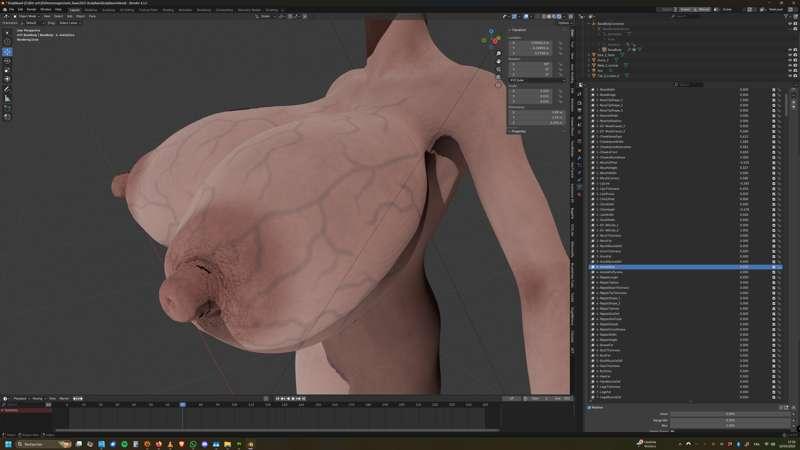Image resolution: width=800 pixels, height=450 pixels.
Task: Toggle proportional editing in viewport header
Action: coord(305,16)
